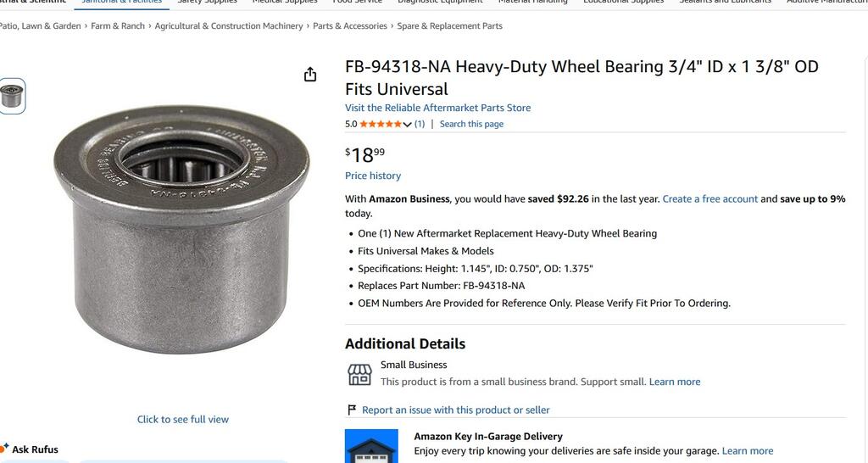Click Learn more about Small Business
Screen dimensions: 868x463
click(675, 382)
